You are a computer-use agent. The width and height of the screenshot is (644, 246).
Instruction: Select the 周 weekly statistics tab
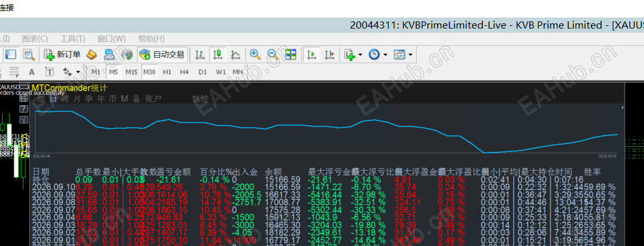tap(65, 99)
